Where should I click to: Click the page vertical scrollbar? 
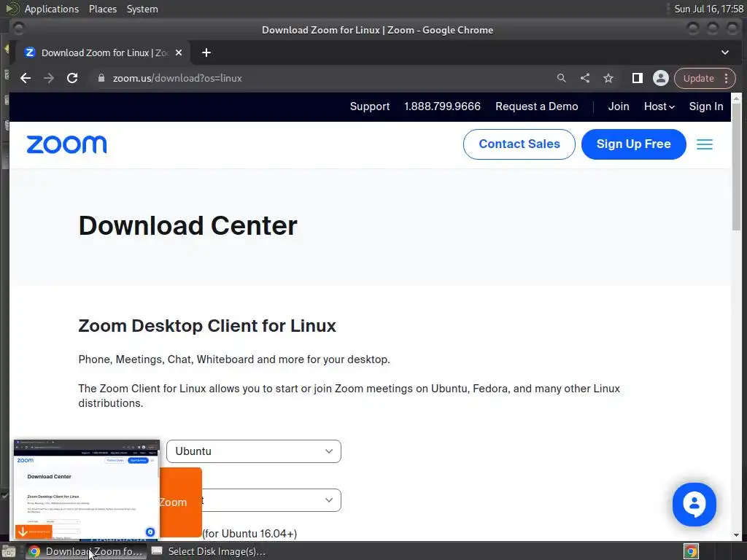point(737,167)
